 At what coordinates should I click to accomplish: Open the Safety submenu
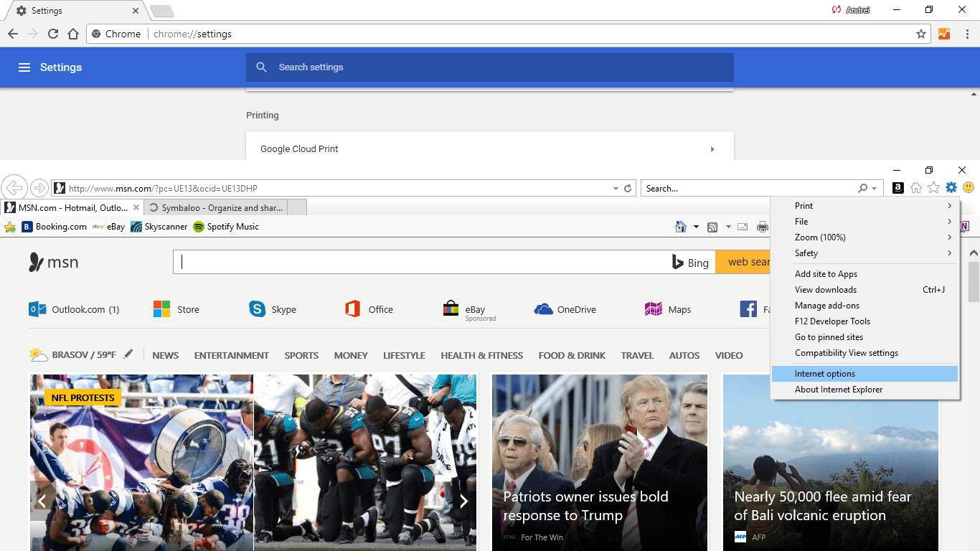coord(864,253)
